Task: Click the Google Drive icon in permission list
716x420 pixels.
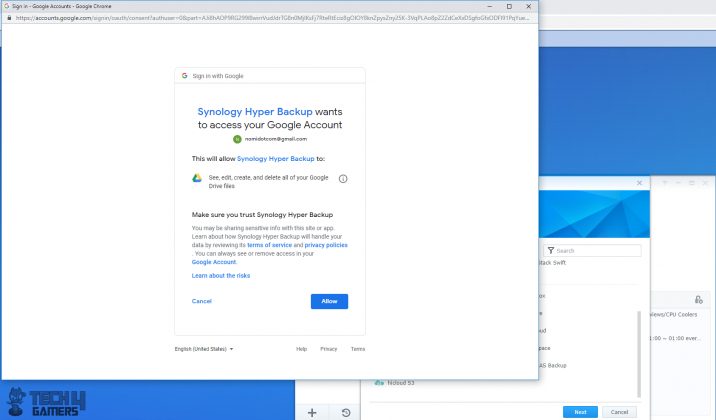Action: (197, 178)
